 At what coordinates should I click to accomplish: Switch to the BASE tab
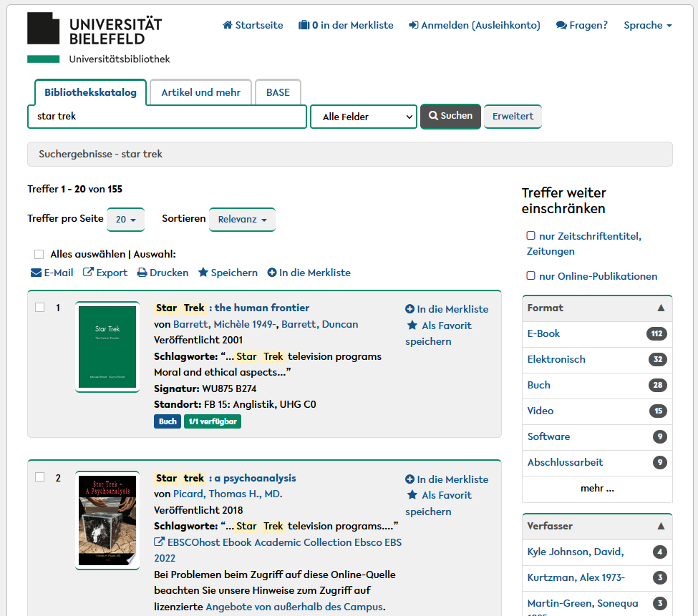coord(278,92)
